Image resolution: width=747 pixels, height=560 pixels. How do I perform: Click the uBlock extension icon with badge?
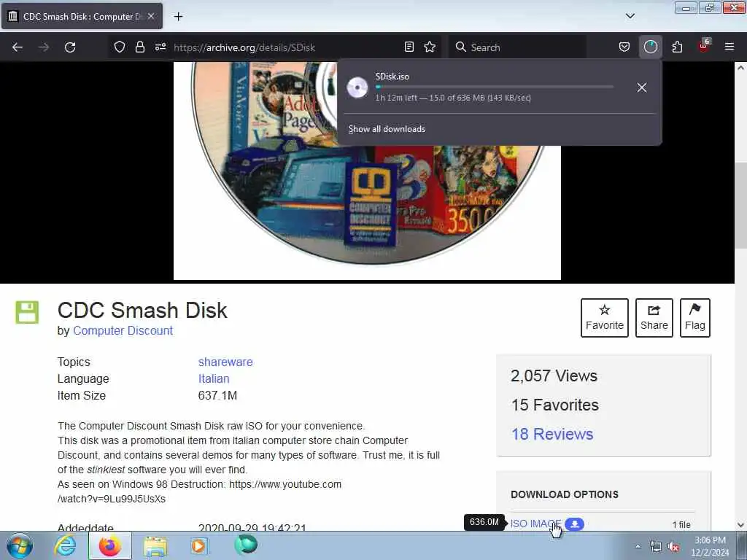point(704,46)
